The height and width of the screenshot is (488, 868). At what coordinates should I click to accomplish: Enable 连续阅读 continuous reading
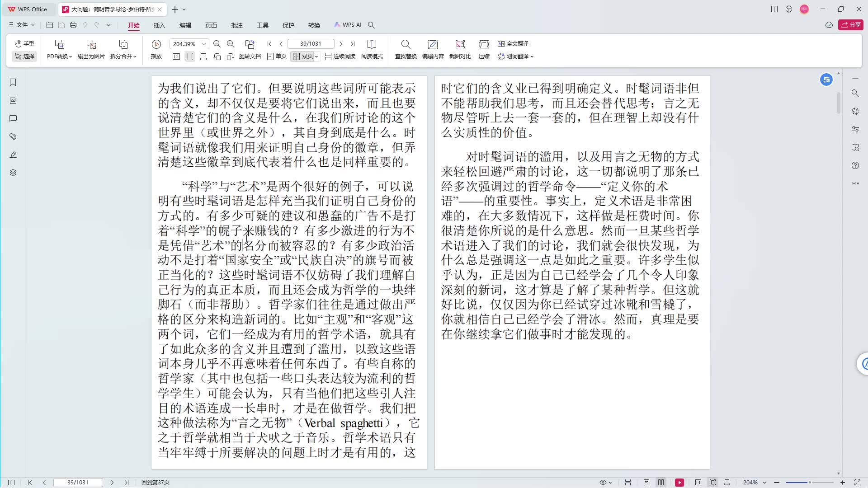pyautogui.click(x=340, y=56)
